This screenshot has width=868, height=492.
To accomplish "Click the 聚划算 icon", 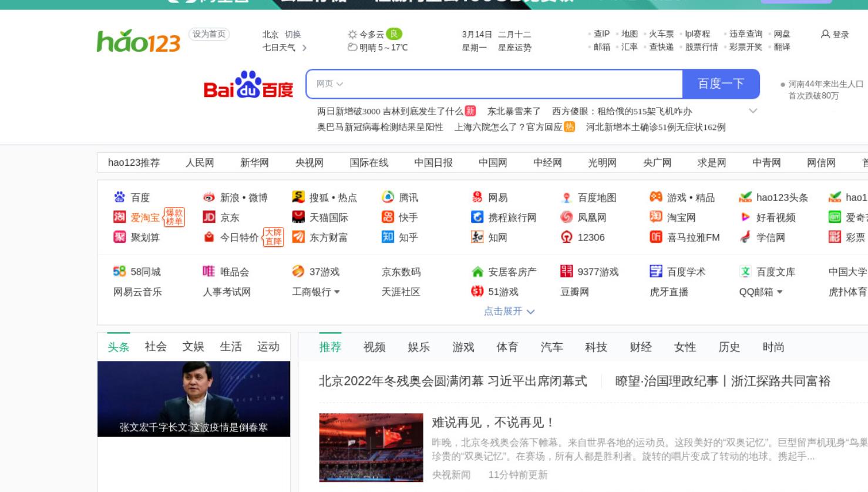I will point(120,237).
